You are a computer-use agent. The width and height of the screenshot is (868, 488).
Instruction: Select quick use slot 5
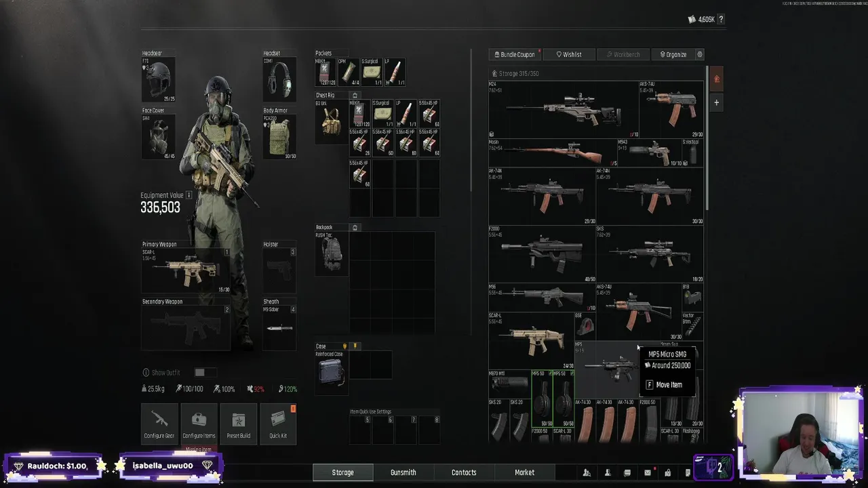(x=359, y=430)
